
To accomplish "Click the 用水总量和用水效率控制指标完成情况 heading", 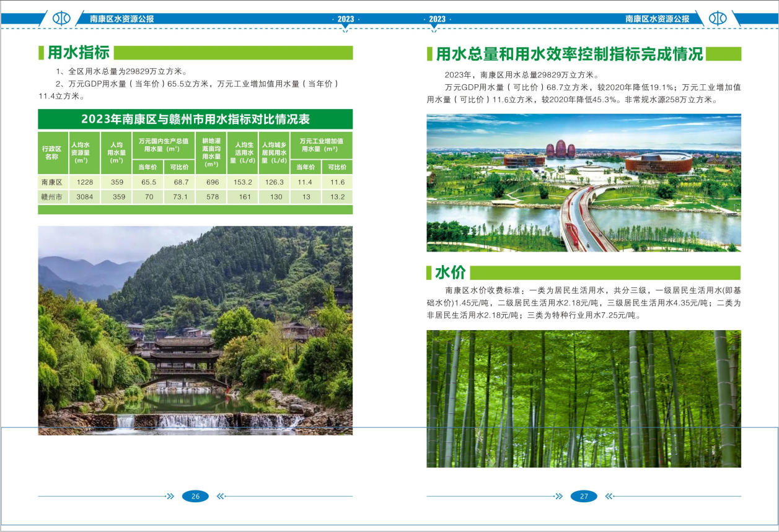I will click(570, 54).
